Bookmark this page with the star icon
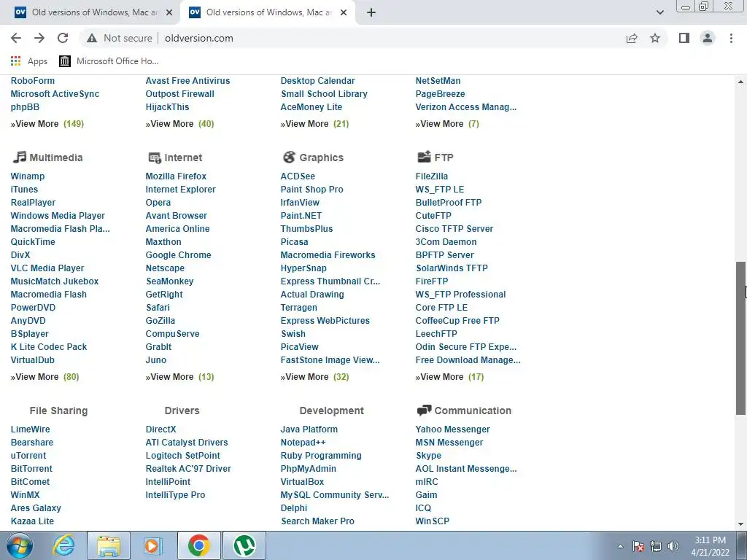Viewport: 747px width, 560px height. tap(655, 38)
